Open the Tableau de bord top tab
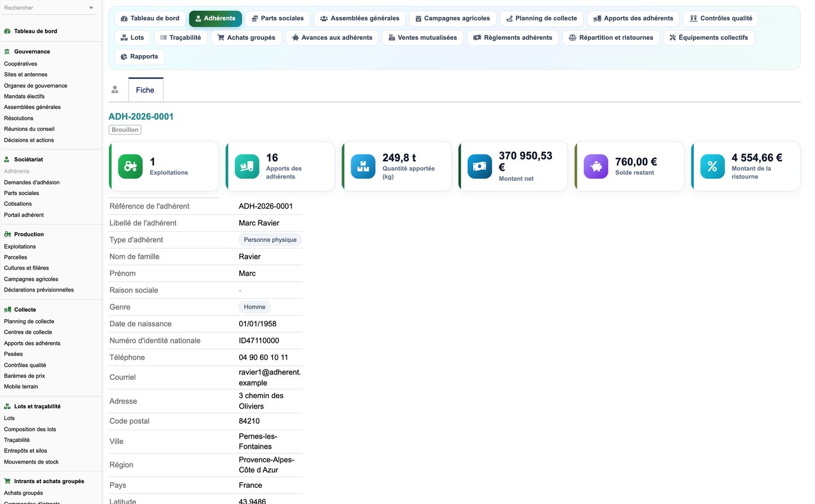This screenshot has width=815, height=504. tap(150, 19)
